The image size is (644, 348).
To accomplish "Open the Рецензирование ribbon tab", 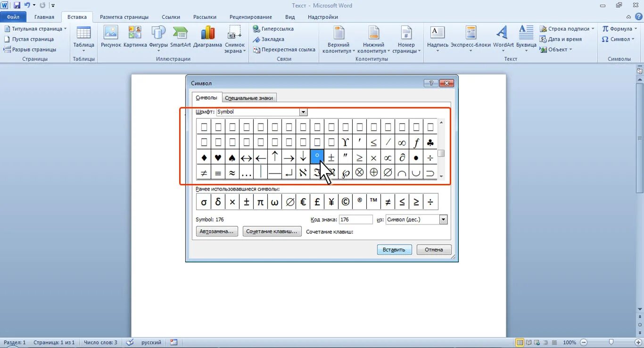I will [x=251, y=17].
